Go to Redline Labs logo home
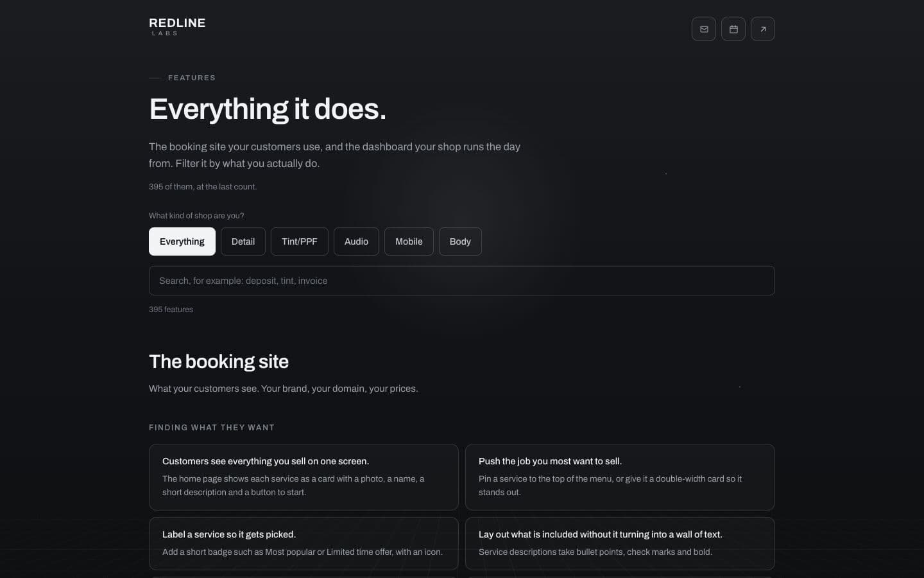 177,26
